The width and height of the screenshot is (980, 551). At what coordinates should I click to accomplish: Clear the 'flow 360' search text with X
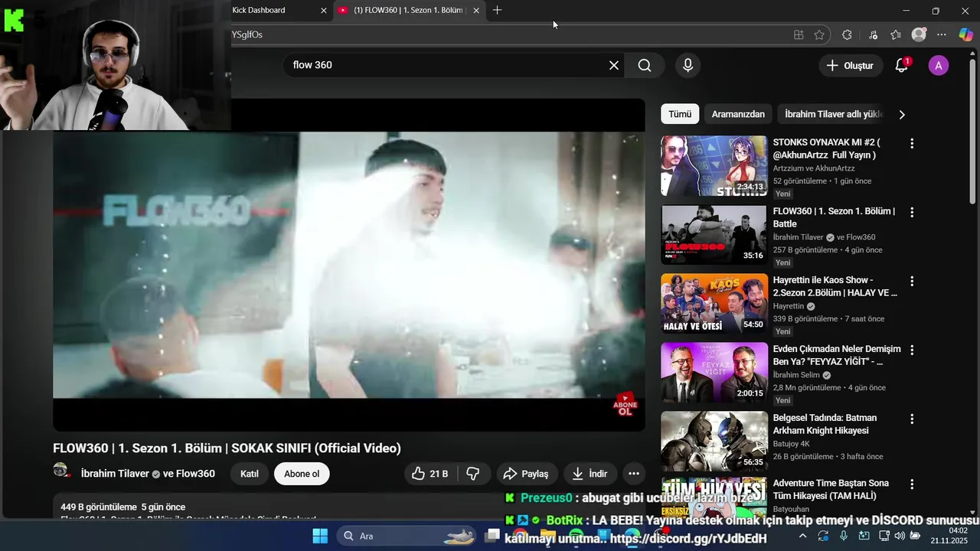(614, 65)
